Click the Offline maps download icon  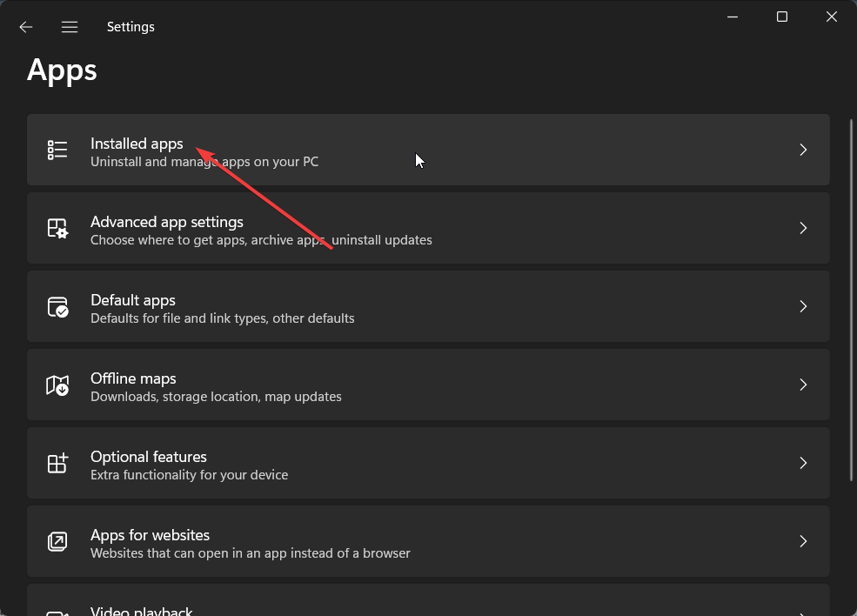point(57,385)
